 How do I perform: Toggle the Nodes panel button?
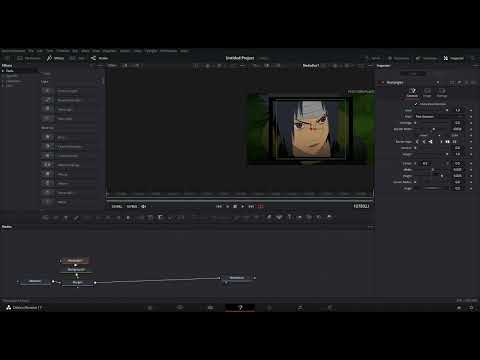(x=99, y=58)
